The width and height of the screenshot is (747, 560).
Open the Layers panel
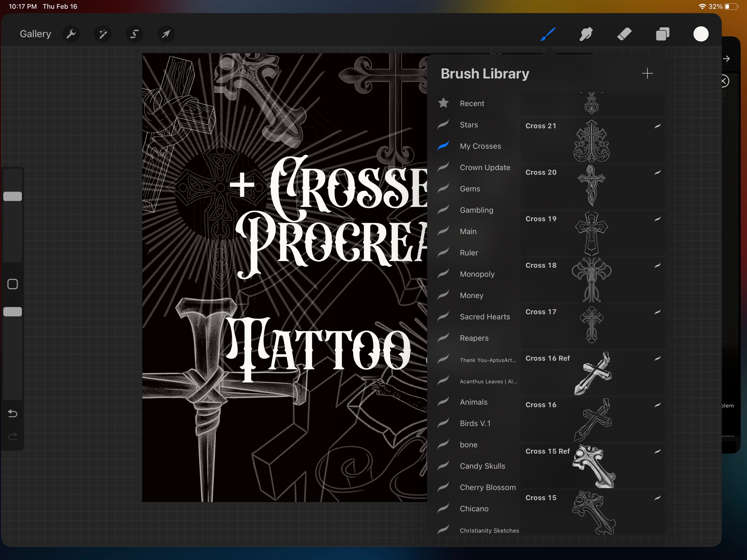pos(662,34)
